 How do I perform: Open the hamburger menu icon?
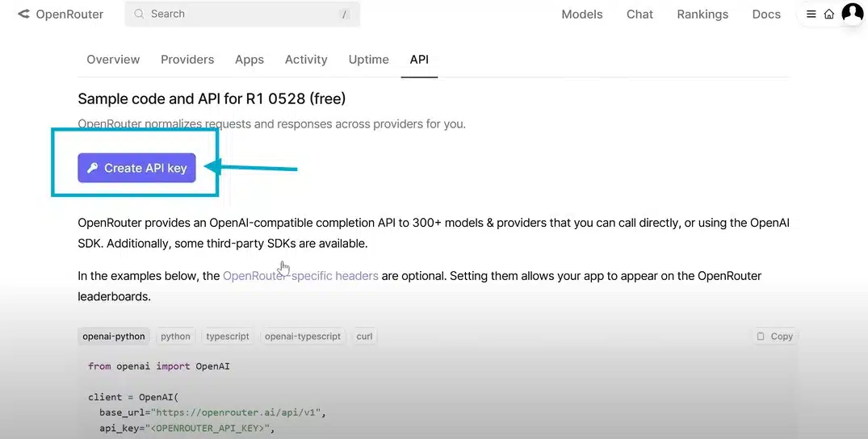[x=811, y=15]
